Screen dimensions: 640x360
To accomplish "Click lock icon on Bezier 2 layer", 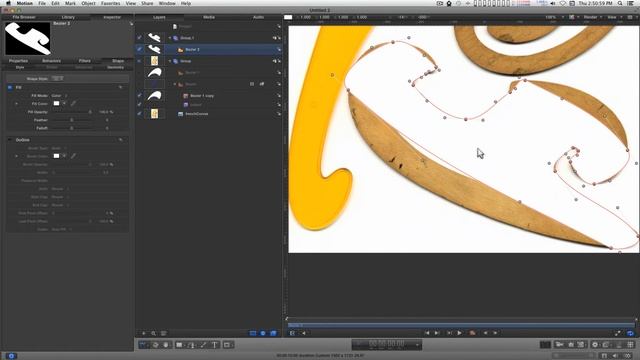I will [279, 49].
